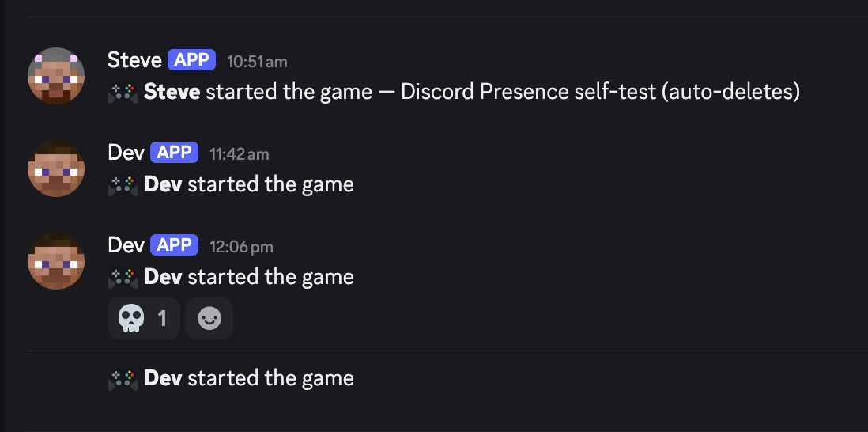This screenshot has width=868, height=432.
Task: Click the APP badge beside the 11:42 am timestamp
Action: pos(174,152)
